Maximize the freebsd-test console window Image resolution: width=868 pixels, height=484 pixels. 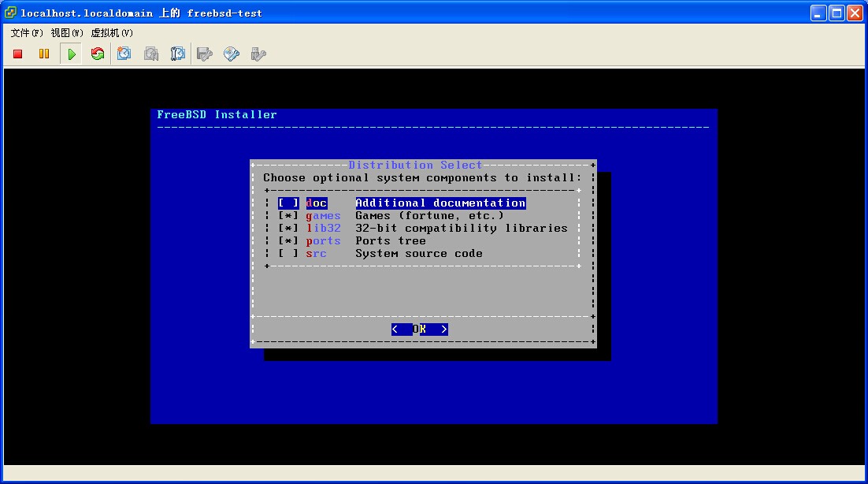pos(837,13)
